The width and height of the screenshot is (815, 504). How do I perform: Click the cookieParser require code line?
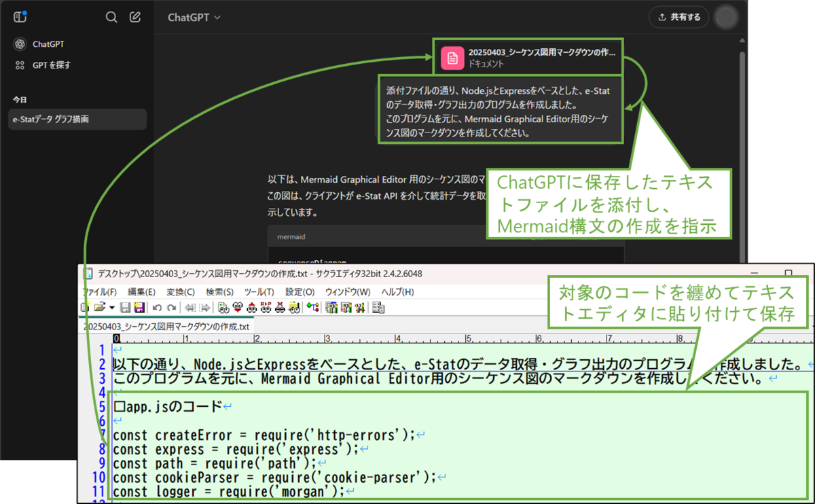click(274, 478)
